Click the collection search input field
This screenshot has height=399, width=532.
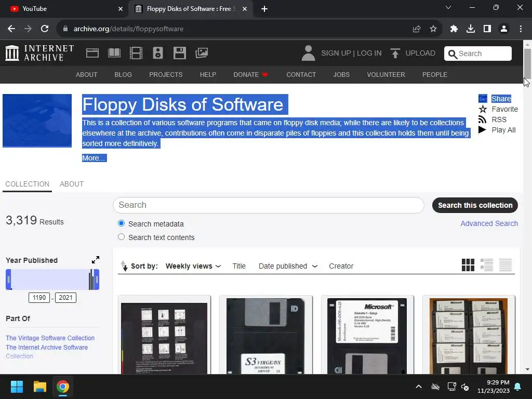(x=269, y=205)
